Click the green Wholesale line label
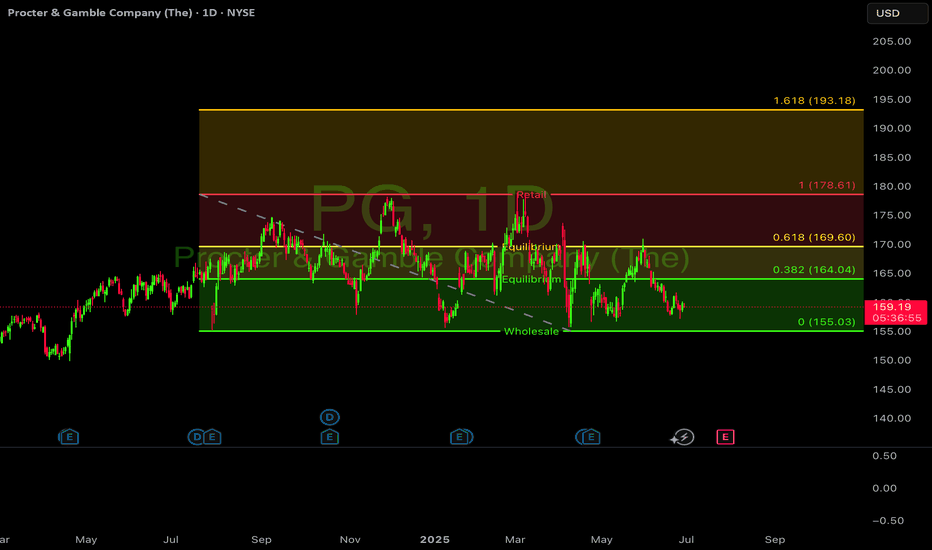 [x=531, y=331]
